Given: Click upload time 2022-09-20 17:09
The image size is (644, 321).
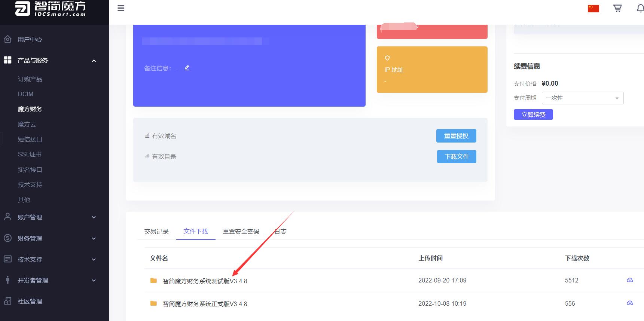Looking at the screenshot, I should tap(442, 280).
